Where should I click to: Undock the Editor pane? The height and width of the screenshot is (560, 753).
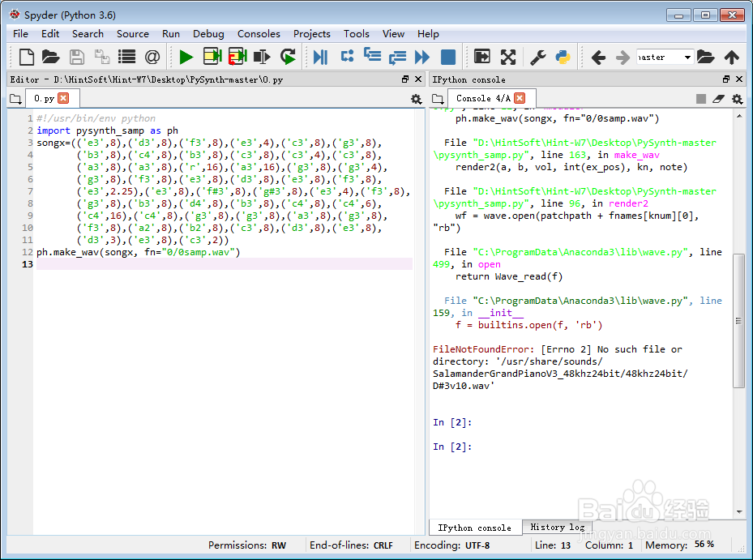[x=405, y=79]
